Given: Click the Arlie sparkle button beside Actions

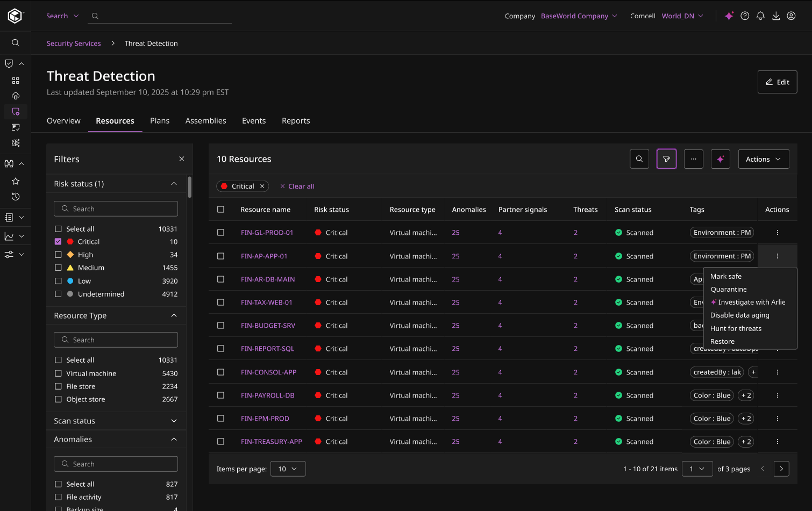Looking at the screenshot, I should pyautogui.click(x=720, y=159).
